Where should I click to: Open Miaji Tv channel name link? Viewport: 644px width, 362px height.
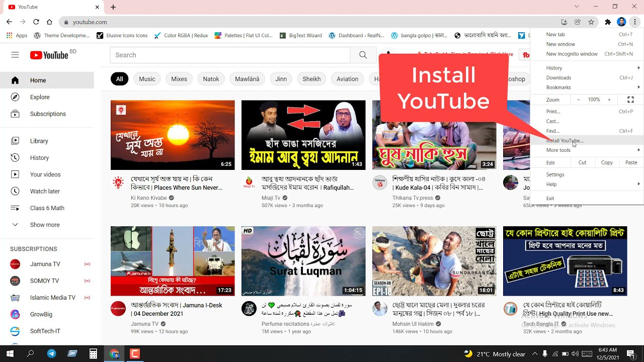pyautogui.click(x=271, y=198)
